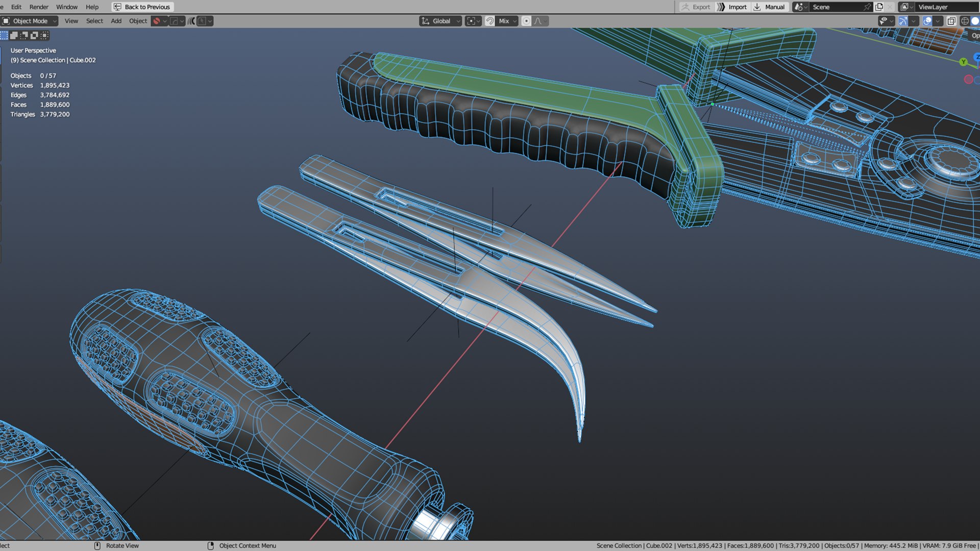Toggle the viewport gizmos display
980x551 pixels.
[x=902, y=21]
